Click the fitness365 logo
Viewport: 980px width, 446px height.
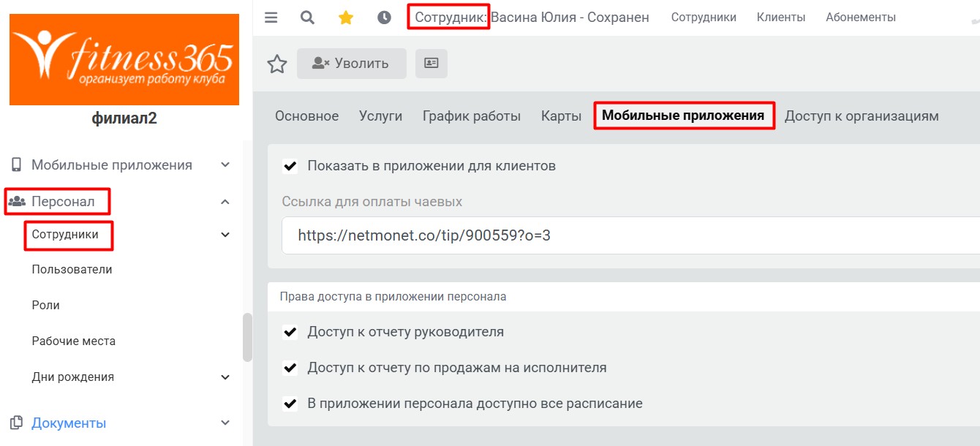[x=124, y=60]
